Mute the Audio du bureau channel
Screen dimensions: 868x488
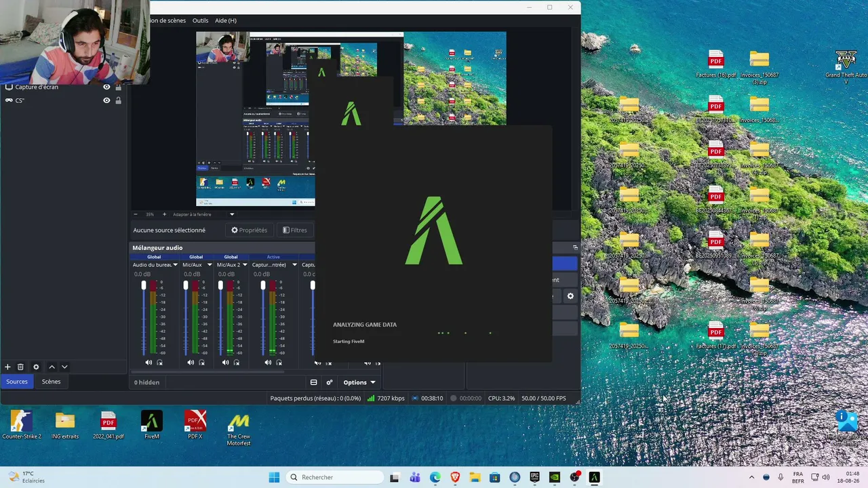149,363
